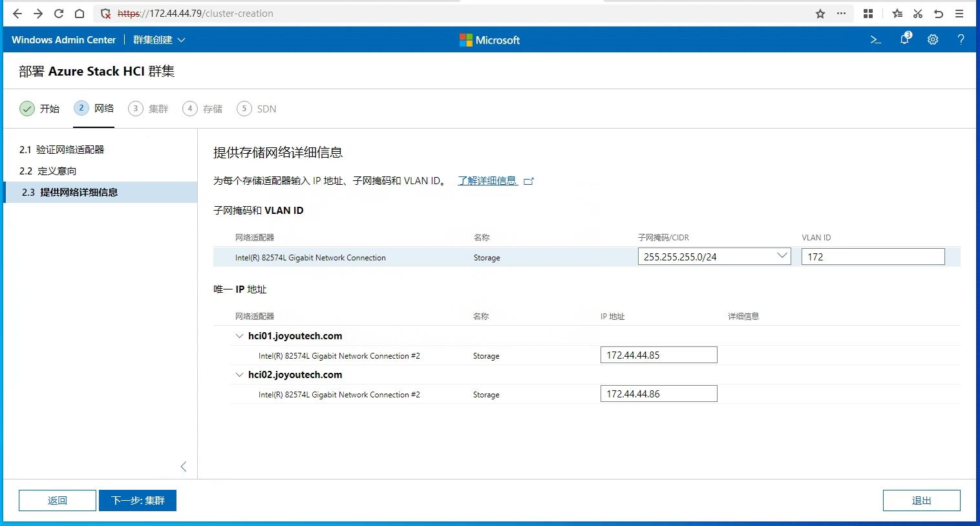This screenshot has width=980, height=526.
Task: Collapse the hci02.joyoutech.com group
Action: coord(240,375)
